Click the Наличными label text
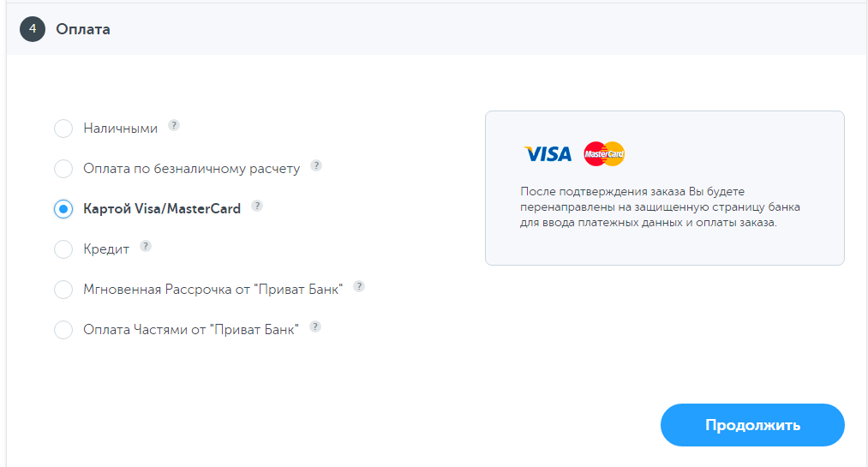 pos(120,129)
